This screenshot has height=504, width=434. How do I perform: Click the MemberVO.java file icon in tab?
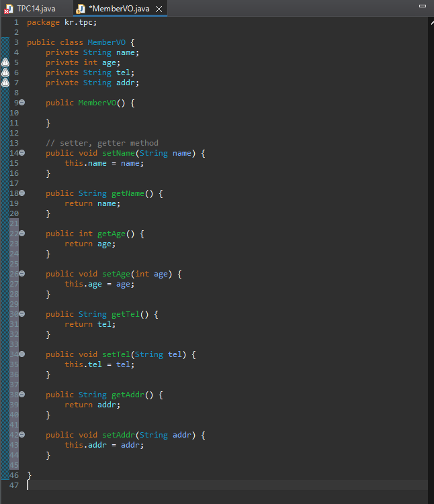(81, 9)
